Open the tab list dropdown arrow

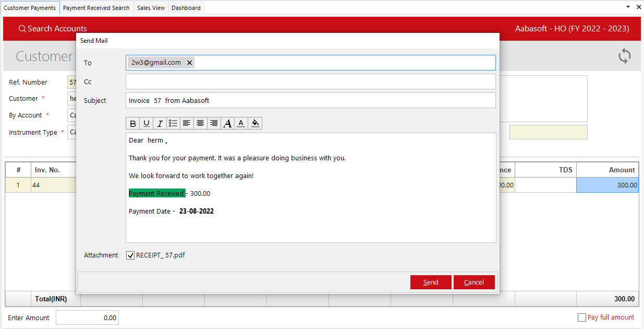[628, 7]
